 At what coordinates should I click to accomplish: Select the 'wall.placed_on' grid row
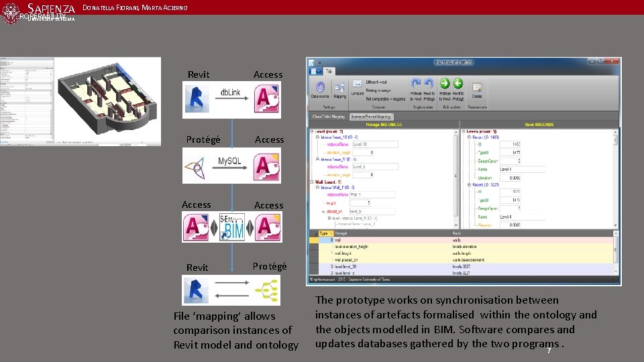tap(461, 260)
